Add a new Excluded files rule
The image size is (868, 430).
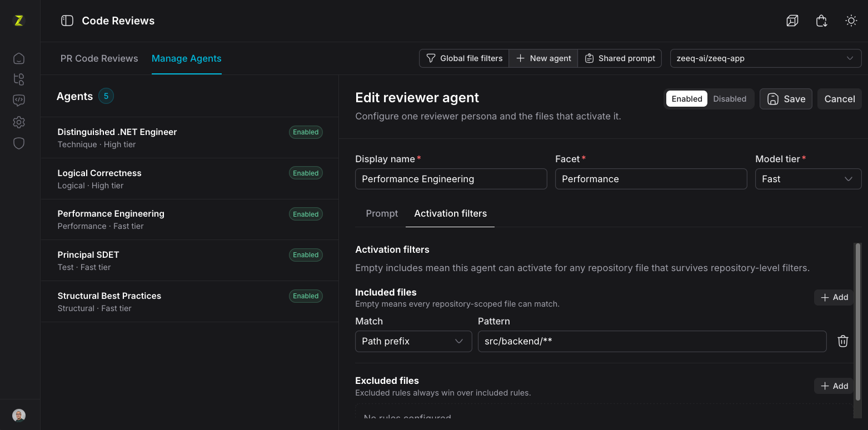[x=834, y=386]
